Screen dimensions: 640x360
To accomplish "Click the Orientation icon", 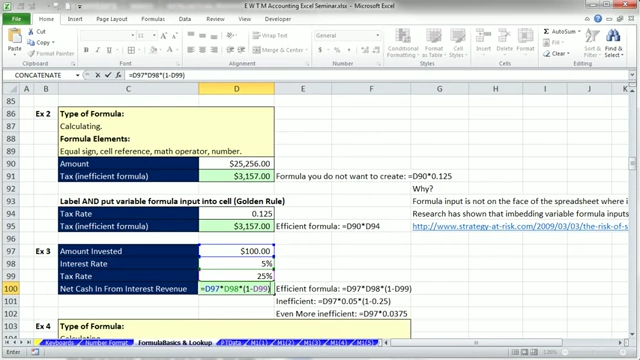I will pyautogui.click(x=230, y=36).
